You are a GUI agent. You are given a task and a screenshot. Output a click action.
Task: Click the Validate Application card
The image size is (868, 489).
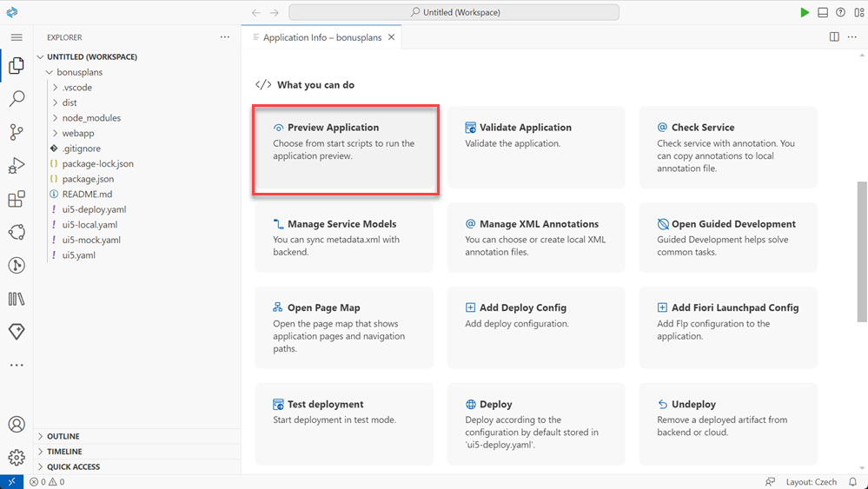pyautogui.click(x=536, y=147)
